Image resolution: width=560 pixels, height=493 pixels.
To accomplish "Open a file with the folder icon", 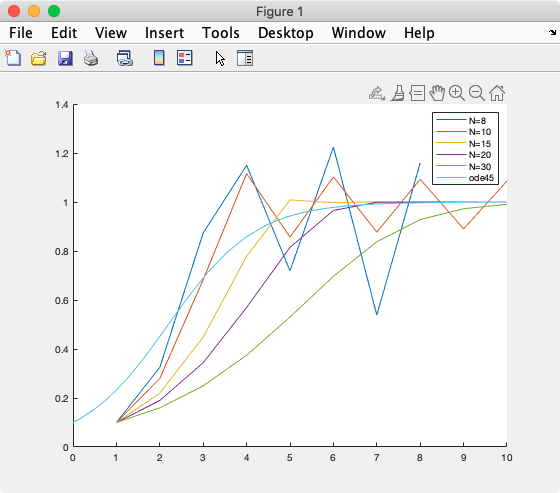I will [39, 58].
